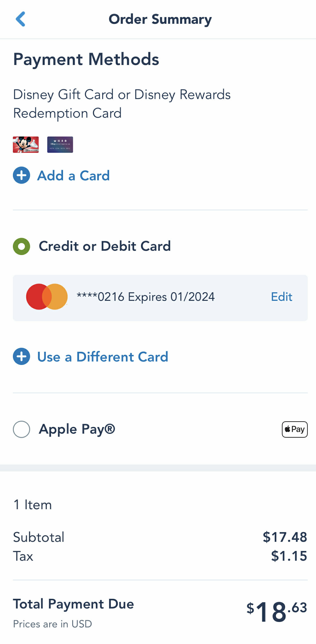Click the Mastercard logo icon

(47, 297)
